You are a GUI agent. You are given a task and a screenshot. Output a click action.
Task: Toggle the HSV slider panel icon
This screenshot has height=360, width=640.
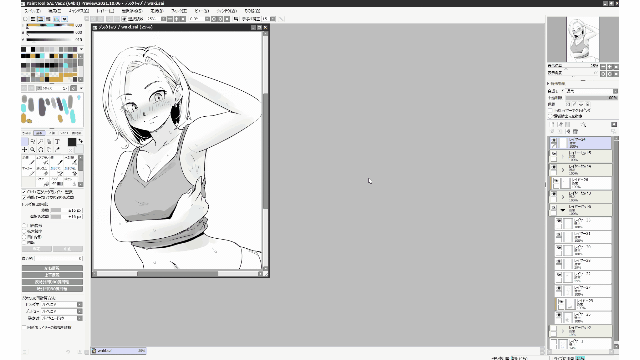click(x=41, y=19)
